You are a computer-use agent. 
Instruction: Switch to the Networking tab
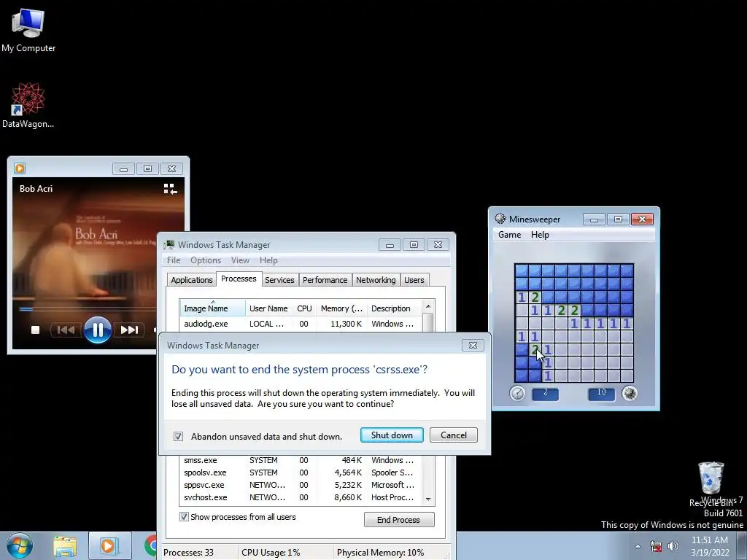pos(376,280)
